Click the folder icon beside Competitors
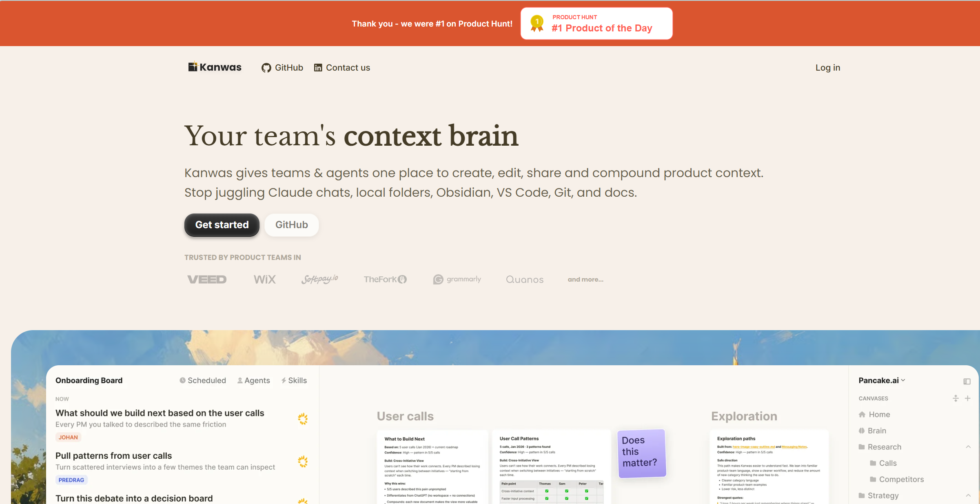Viewport: 980px width, 504px height. [x=873, y=480]
